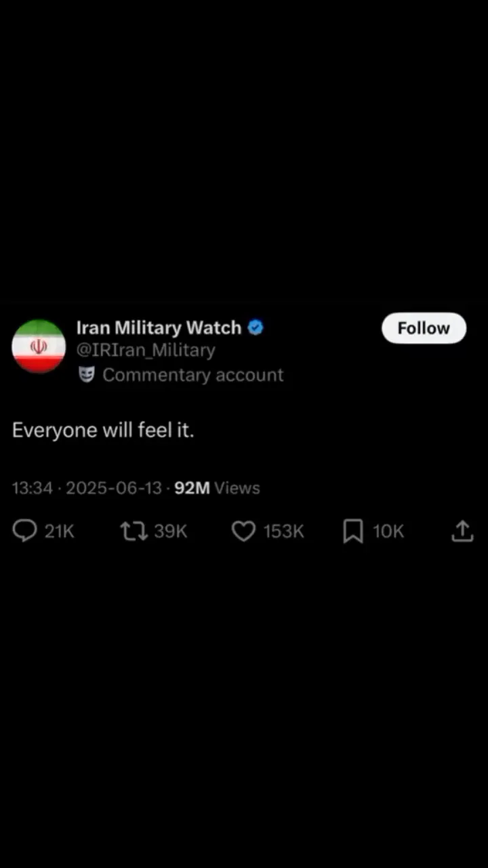Screen dimensions: 488x868
Task: Click the 13:34 timestamp
Action: pos(32,488)
